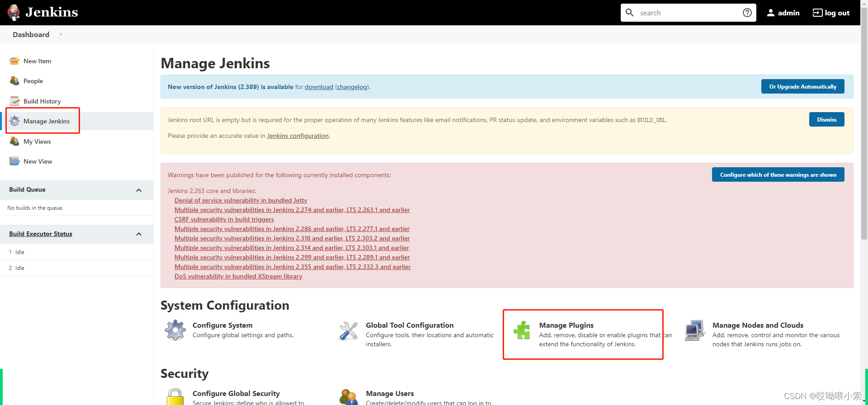Collapse the Build Executor Status panel
This screenshot has width=868, height=405.
pyautogui.click(x=139, y=234)
